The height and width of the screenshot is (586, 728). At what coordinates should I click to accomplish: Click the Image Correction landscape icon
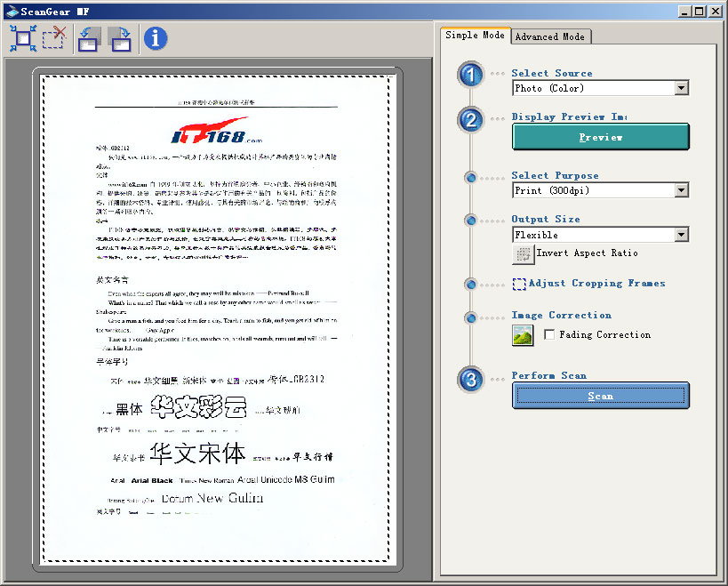[523, 335]
